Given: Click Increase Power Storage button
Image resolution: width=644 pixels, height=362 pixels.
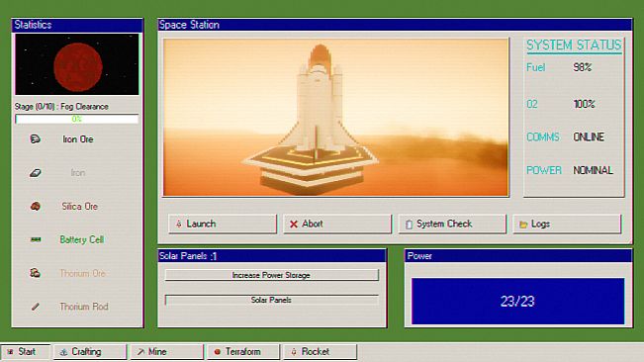Looking at the screenshot, I should [271, 275].
